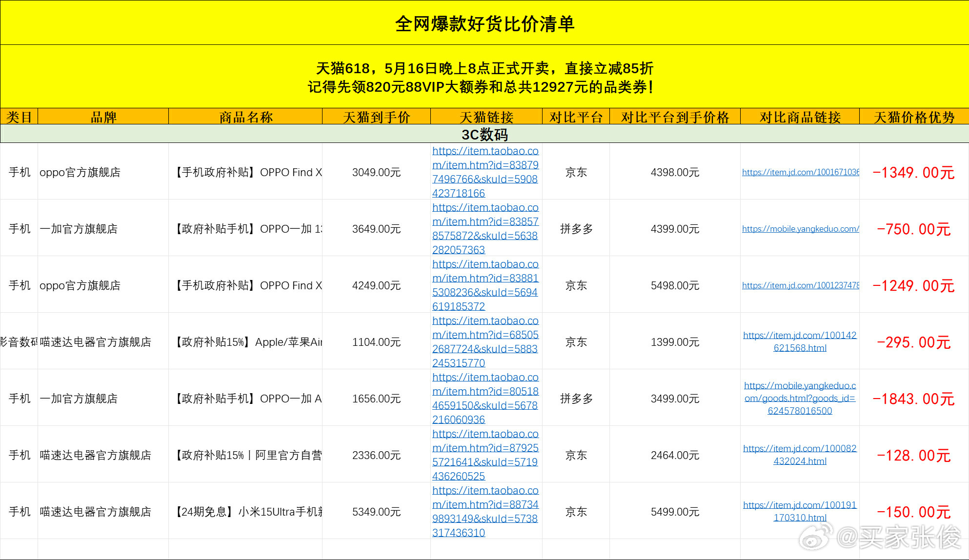Select the 天猫价格优势 column header
Image resolution: width=969 pixels, height=560 pixels.
pyautogui.click(x=914, y=117)
